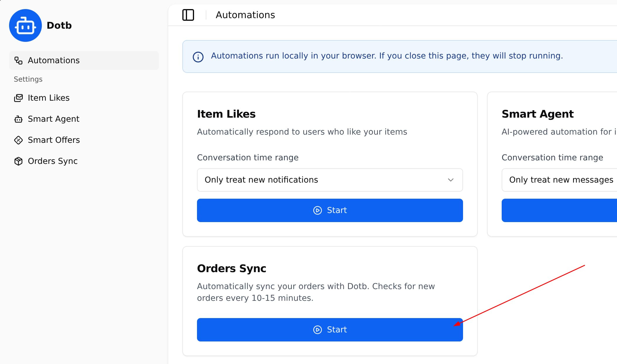
Task: Start the Orders Sync automation
Action: pos(330,330)
